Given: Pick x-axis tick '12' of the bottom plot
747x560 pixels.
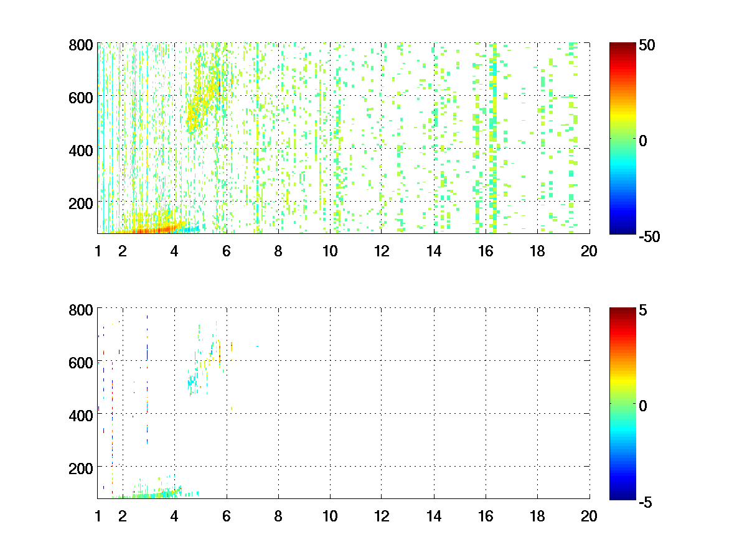Looking at the screenshot, I should (382, 516).
